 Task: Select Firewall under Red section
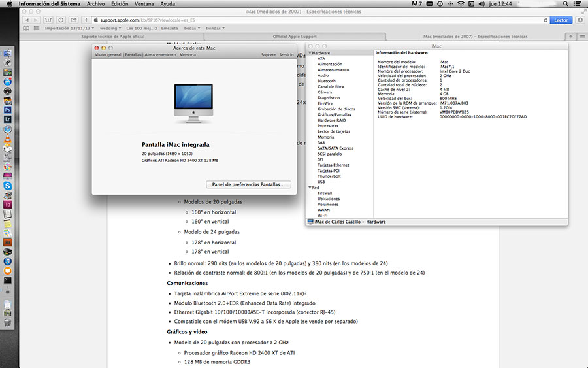pos(324,193)
